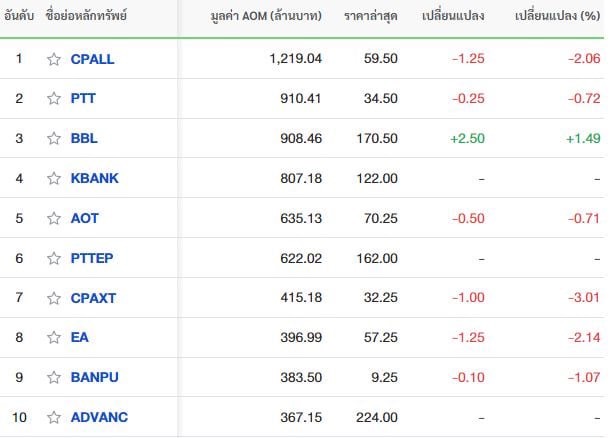
Task: Toggle the favorite star for PTT
Action: pos(54,98)
